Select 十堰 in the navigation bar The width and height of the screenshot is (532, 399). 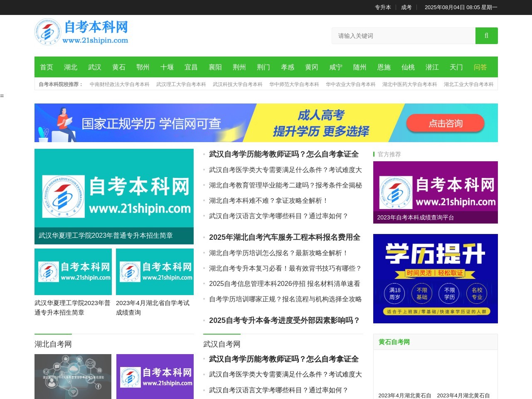tap(167, 67)
